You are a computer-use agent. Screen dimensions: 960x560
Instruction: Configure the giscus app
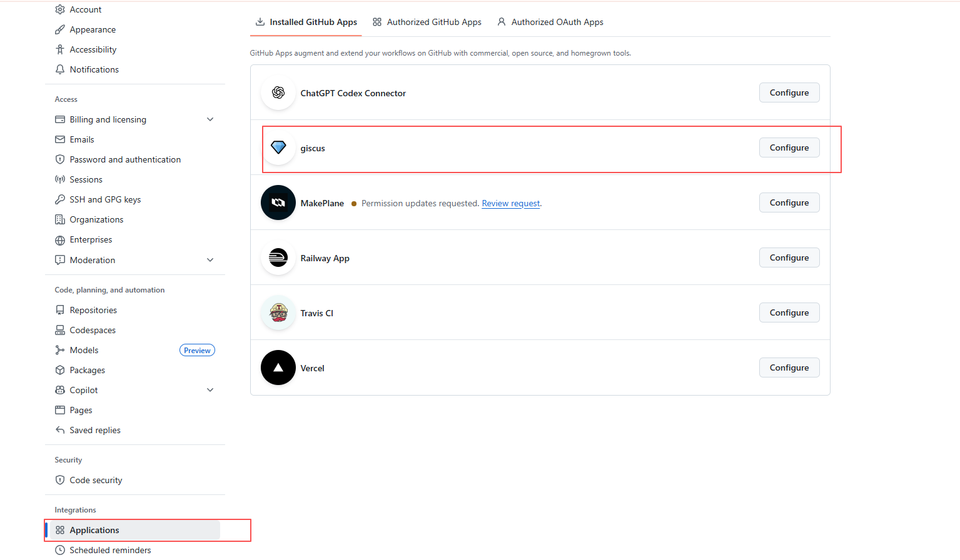(x=789, y=147)
